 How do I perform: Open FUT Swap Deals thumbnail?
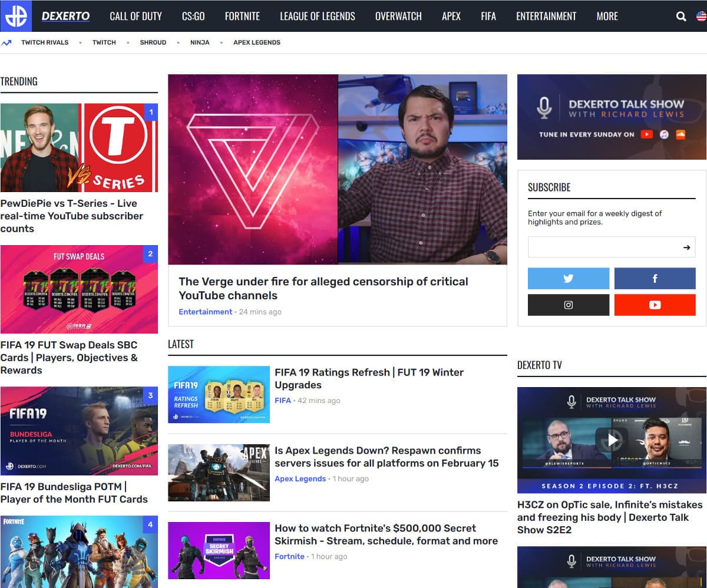click(x=79, y=289)
